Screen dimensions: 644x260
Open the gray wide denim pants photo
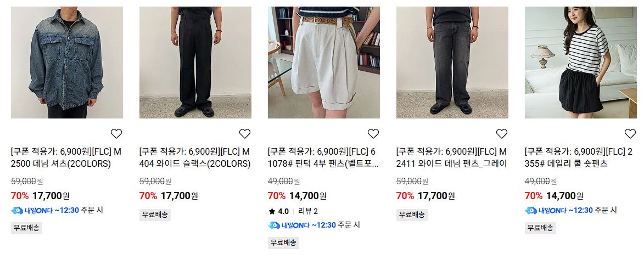(452, 63)
